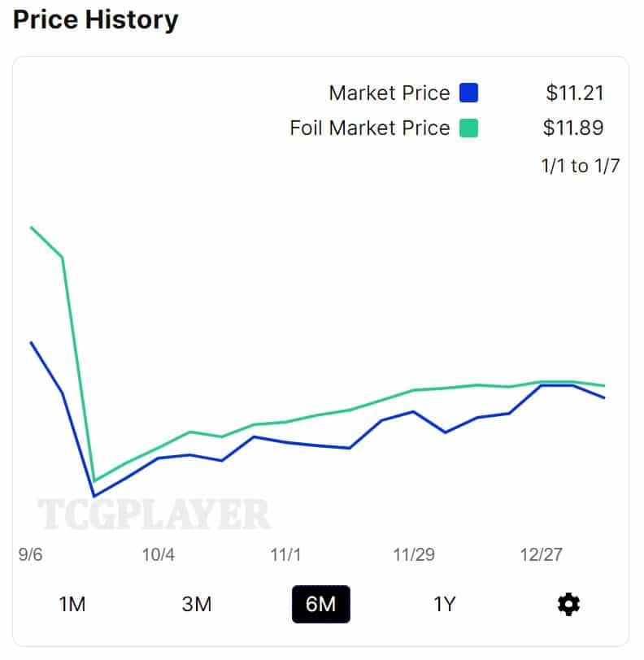The width and height of the screenshot is (644, 660).
Task: Click the blue Market Price swatch
Action: pyautogui.click(x=468, y=93)
